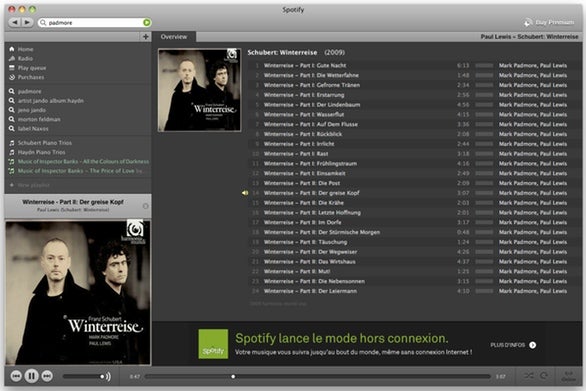Select track Part I: Einsamkeit
Image resolution: width=586 pixels, height=391 pixels.
(x=415, y=173)
